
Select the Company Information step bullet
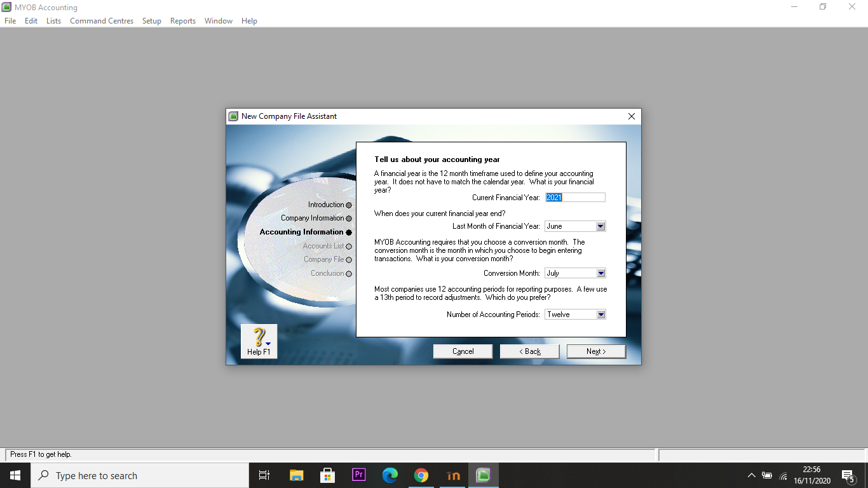[x=349, y=219]
